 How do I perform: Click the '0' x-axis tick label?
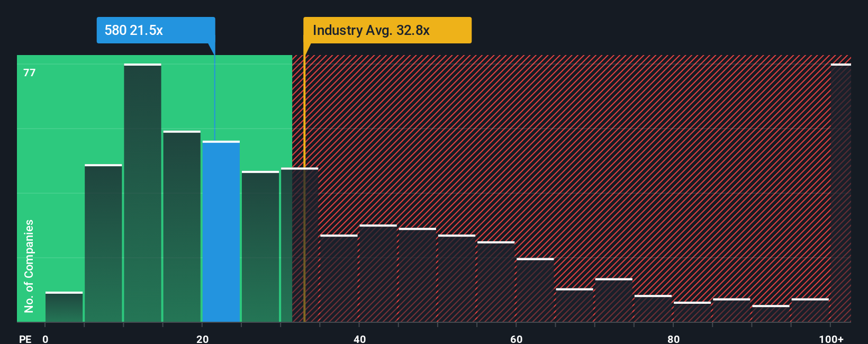pyautogui.click(x=46, y=339)
